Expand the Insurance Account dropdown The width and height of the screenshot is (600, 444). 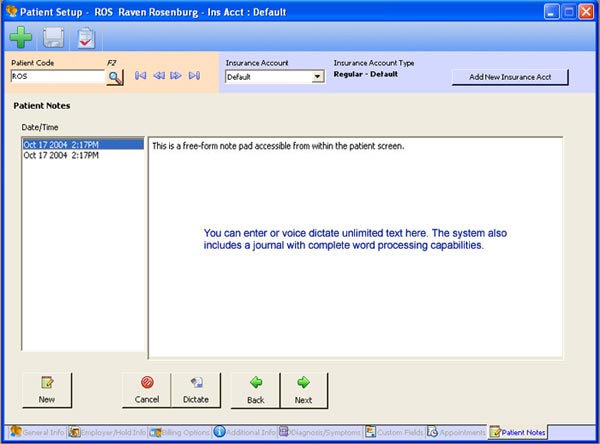[318, 76]
